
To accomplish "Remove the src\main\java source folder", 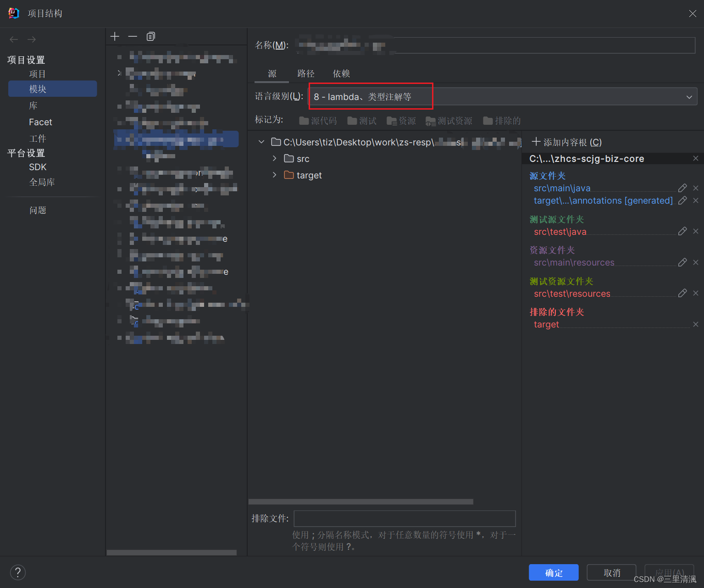I will point(696,188).
